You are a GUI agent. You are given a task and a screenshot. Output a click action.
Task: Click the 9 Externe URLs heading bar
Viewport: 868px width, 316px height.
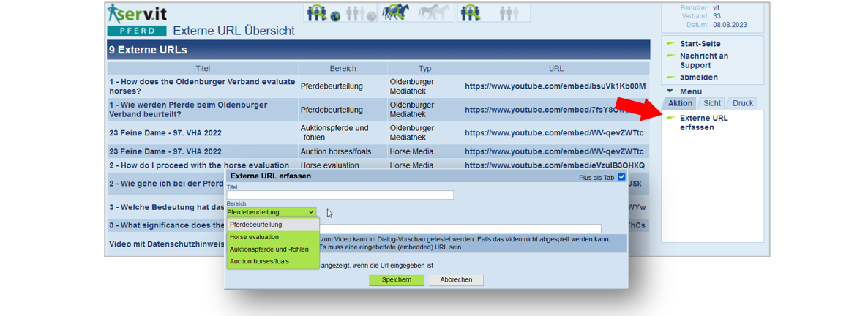coord(378,50)
